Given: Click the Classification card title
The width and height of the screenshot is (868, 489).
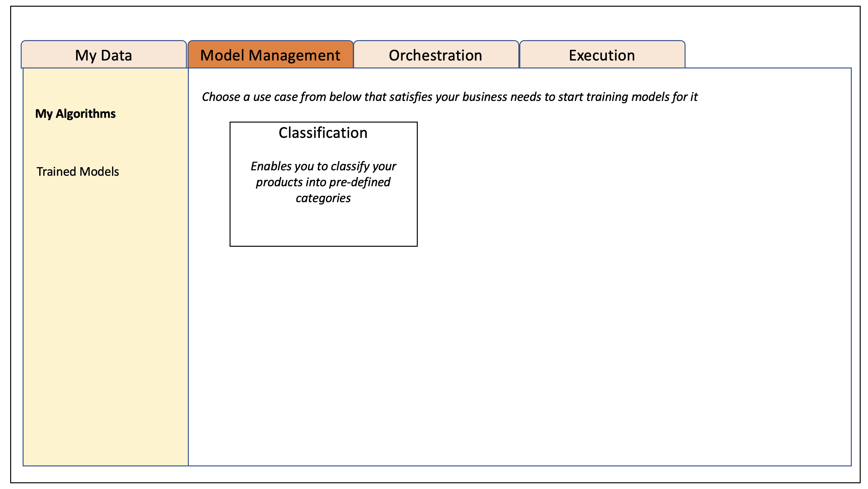Looking at the screenshot, I should coord(323,133).
